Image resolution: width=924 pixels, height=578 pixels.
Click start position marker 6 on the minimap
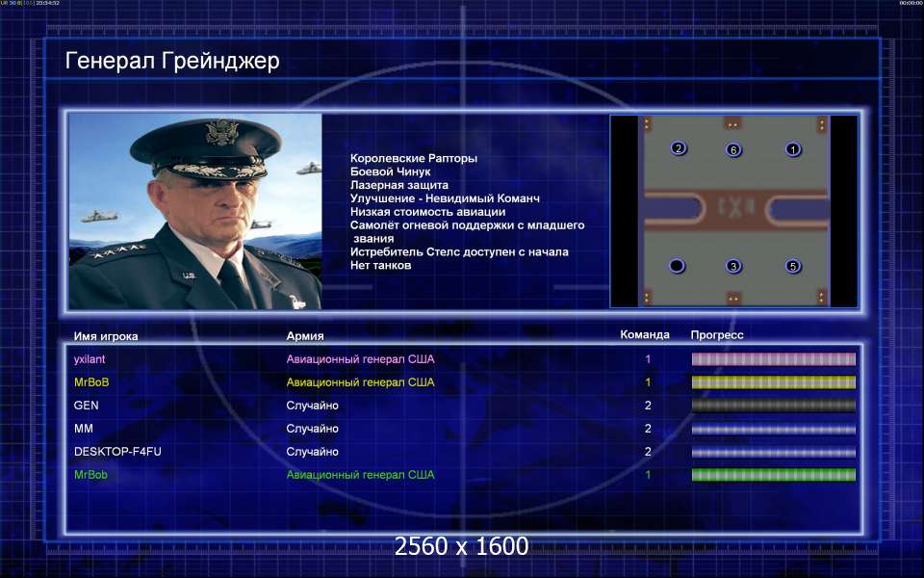coord(733,150)
